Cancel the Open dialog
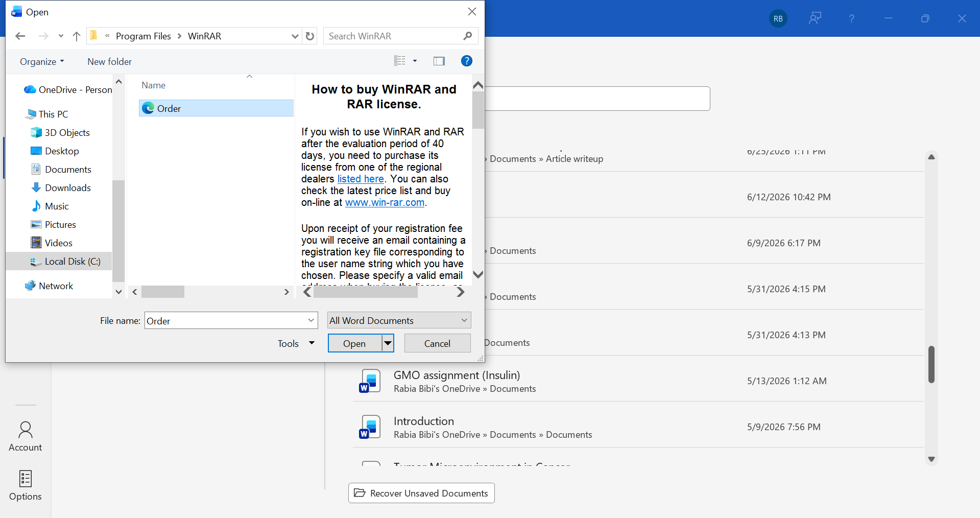The height and width of the screenshot is (518, 980). click(437, 343)
